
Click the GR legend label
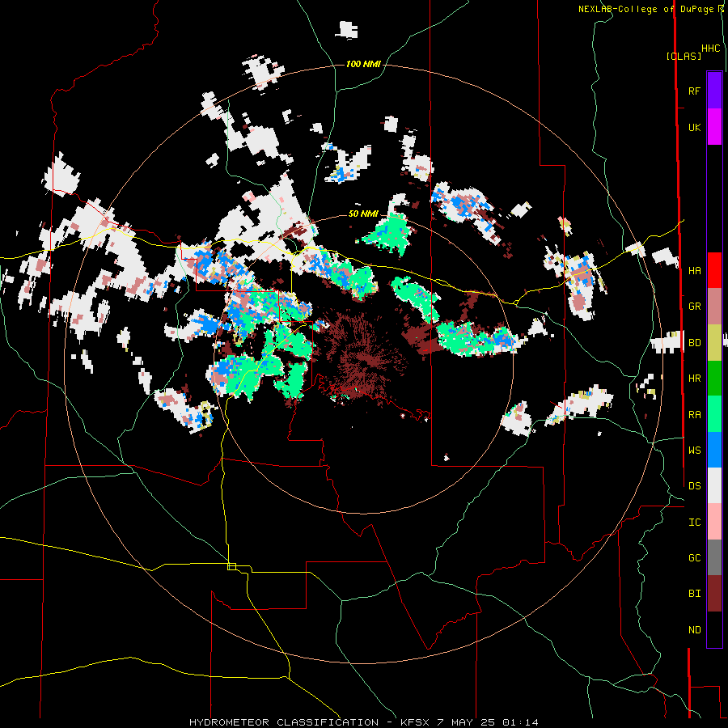[694, 307]
